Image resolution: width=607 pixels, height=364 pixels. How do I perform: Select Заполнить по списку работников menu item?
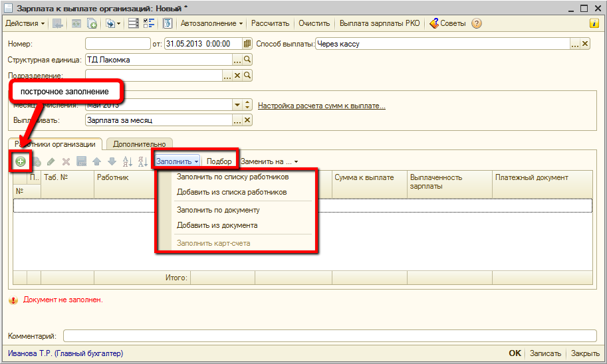click(232, 177)
